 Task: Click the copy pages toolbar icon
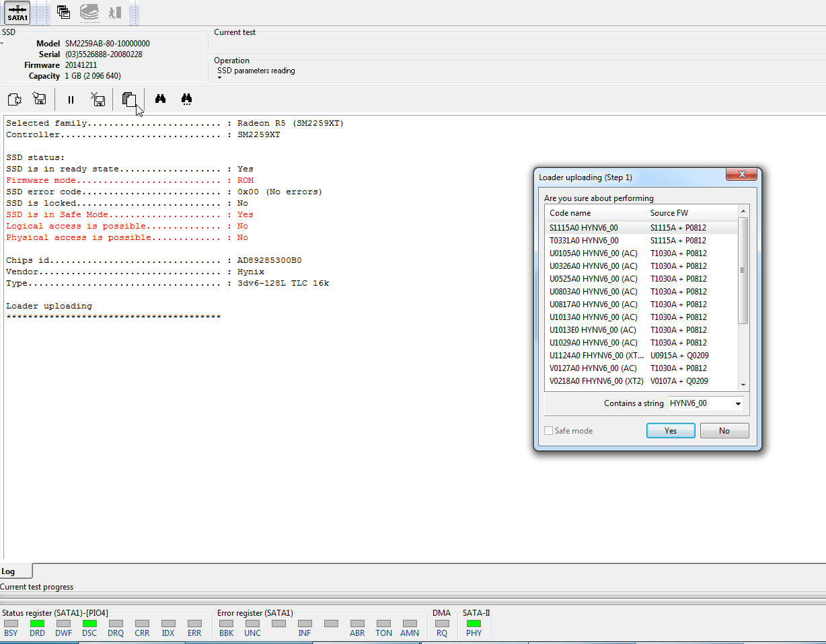coord(129,99)
